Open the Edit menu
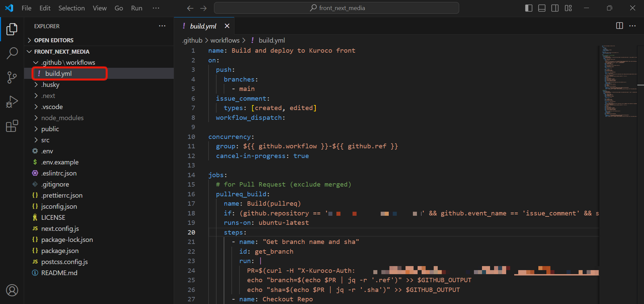Image resolution: width=644 pixels, height=304 pixels. coord(45,8)
